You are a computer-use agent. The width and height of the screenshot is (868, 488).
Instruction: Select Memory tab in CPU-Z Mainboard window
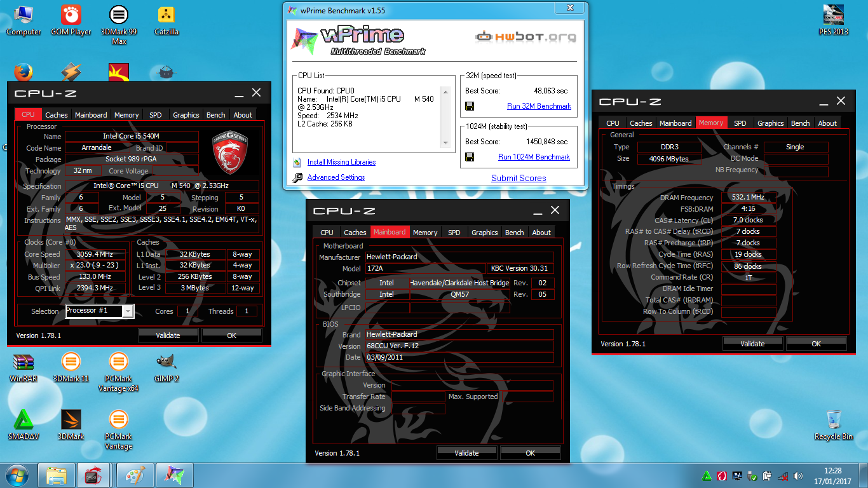pyautogui.click(x=425, y=233)
